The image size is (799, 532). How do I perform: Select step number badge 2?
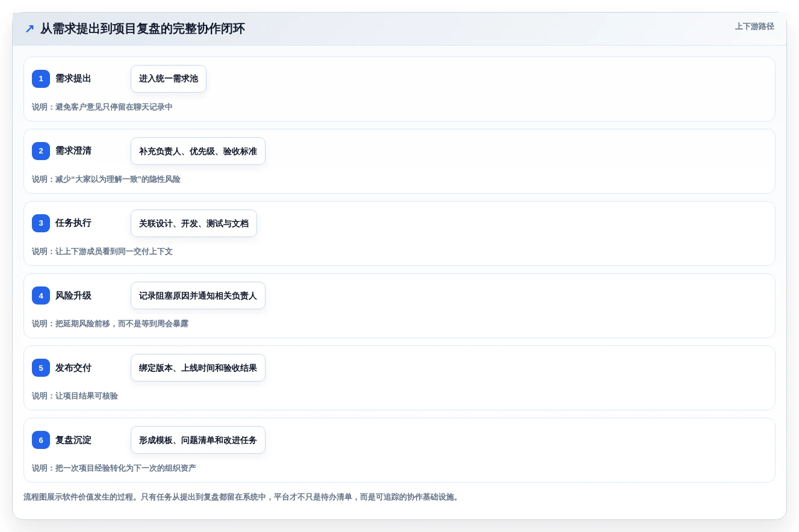(41, 151)
